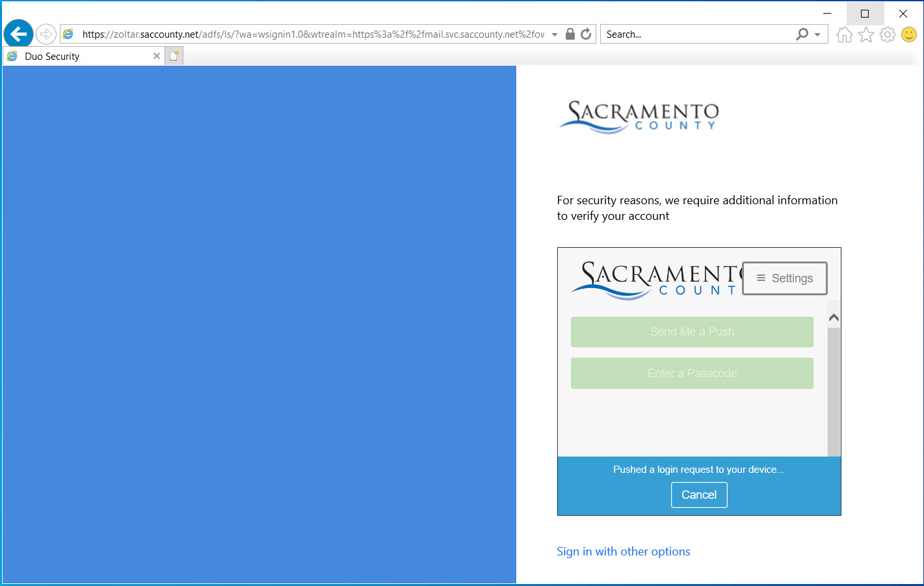Cancel the pushed login request
Viewport: 924px width, 586px height.
click(x=699, y=495)
